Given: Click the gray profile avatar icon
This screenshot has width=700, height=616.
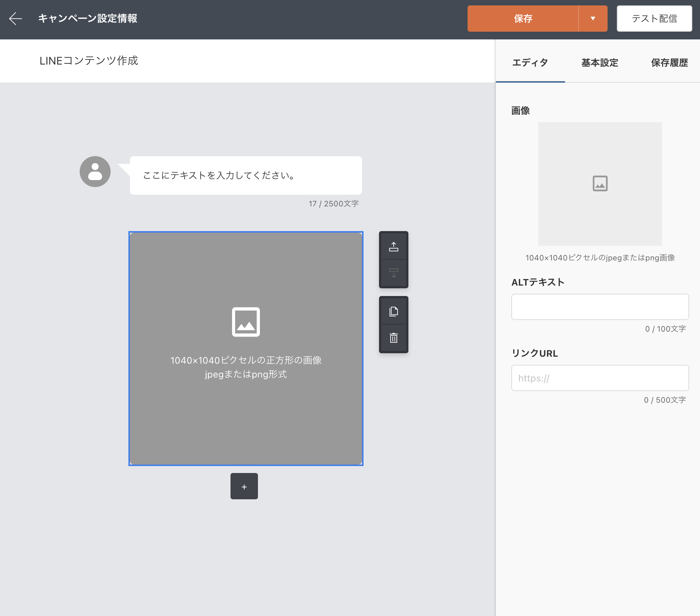Looking at the screenshot, I should (x=95, y=172).
